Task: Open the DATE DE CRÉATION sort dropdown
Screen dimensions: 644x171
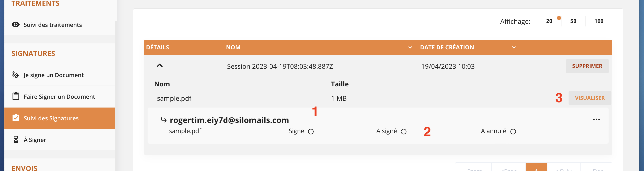Action: coord(514,47)
